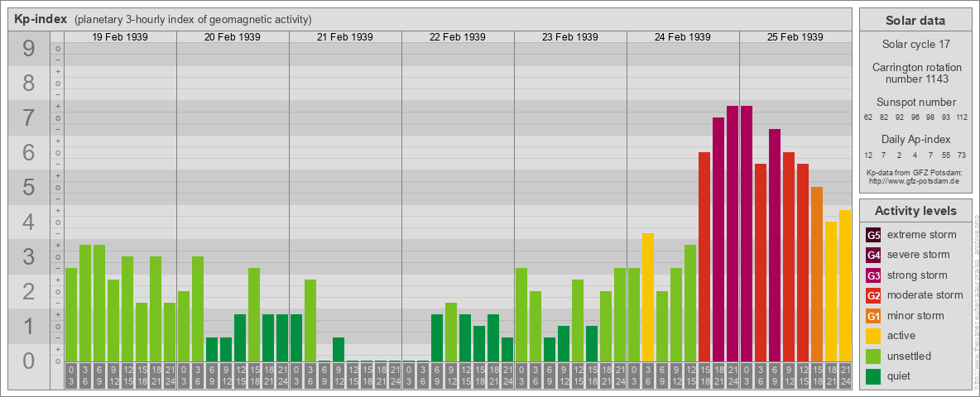The height and width of the screenshot is (397, 980).
Task: Click the light green unsettled level swatch
Action: tap(873, 356)
